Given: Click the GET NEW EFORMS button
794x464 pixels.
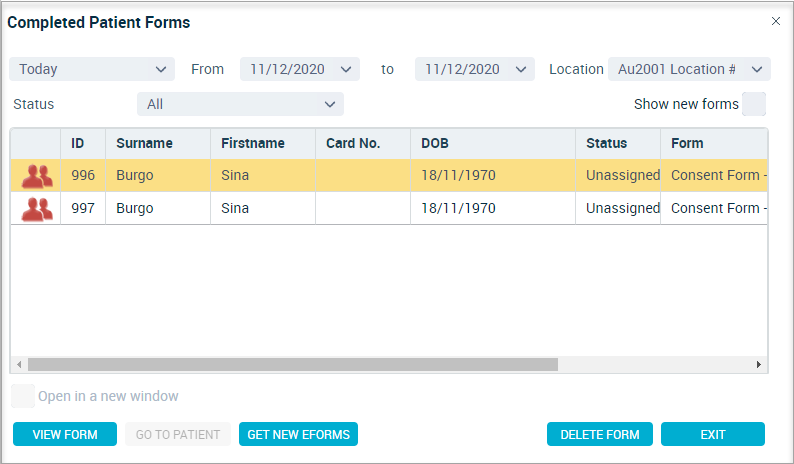Looking at the screenshot, I should tap(298, 434).
